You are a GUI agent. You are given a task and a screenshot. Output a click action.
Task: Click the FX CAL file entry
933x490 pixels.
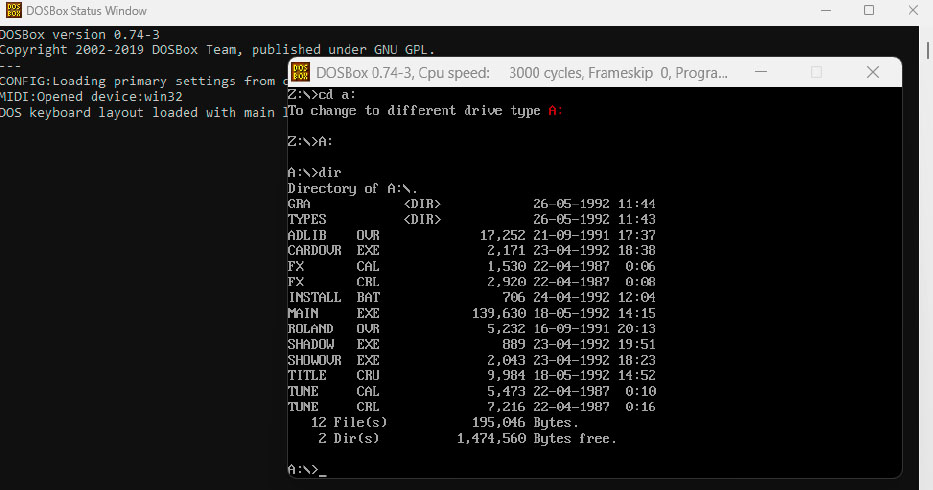(471, 266)
